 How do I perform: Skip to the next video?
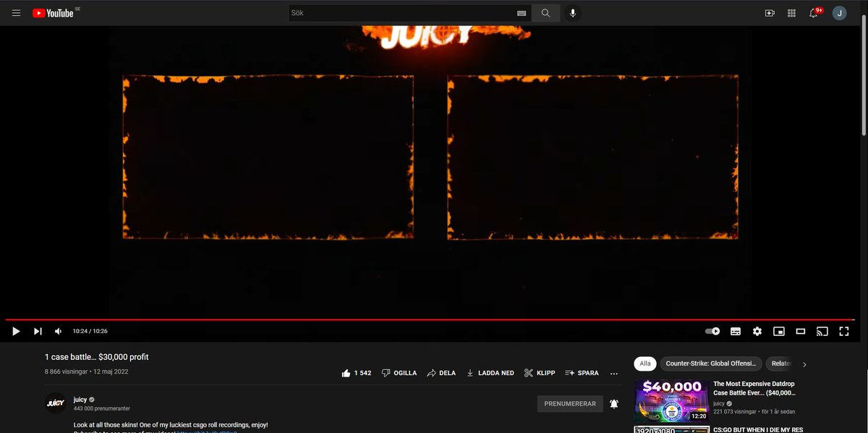[38, 331]
